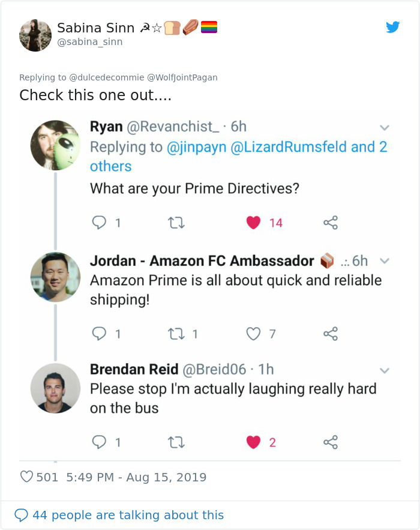
Task: Click the retweet icon on Jordan's tweet
Action: point(176,333)
